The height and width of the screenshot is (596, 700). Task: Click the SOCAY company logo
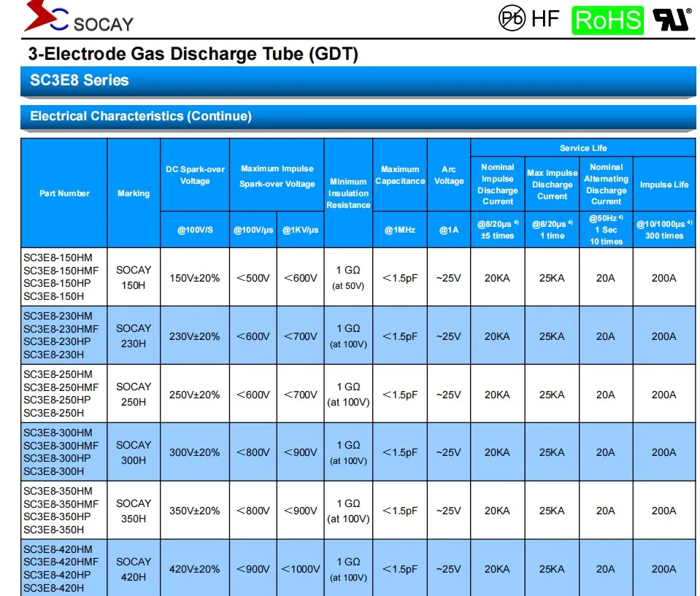pos(79,17)
